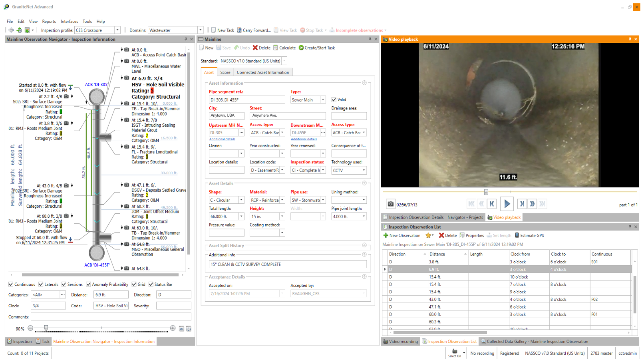Open observation Properties
644x362 pixels.
462,236
